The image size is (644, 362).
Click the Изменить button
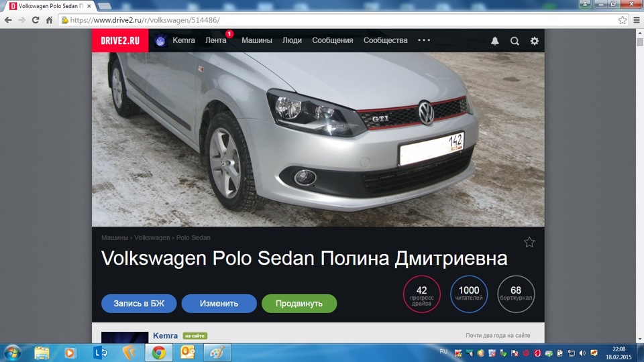pos(219,303)
